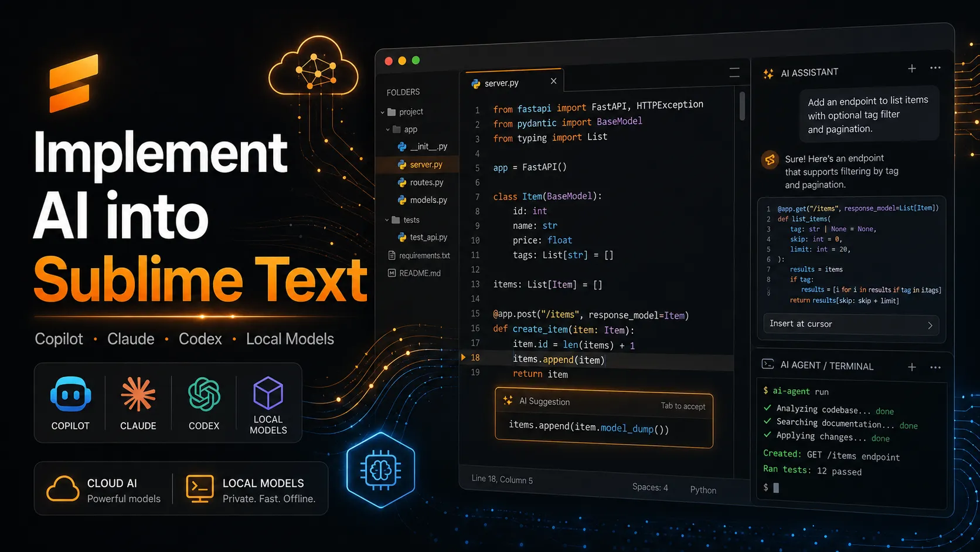Image resolution: width=980 pixels, height=552 pixels.
Task: Click the Python icon on server.py tab
Action: (476, 84)
